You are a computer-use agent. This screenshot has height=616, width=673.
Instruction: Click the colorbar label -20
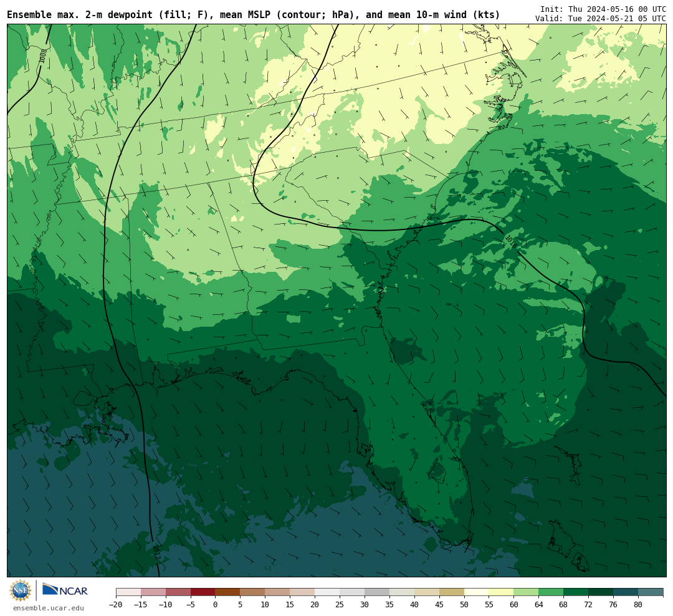[x=115, y=605]
